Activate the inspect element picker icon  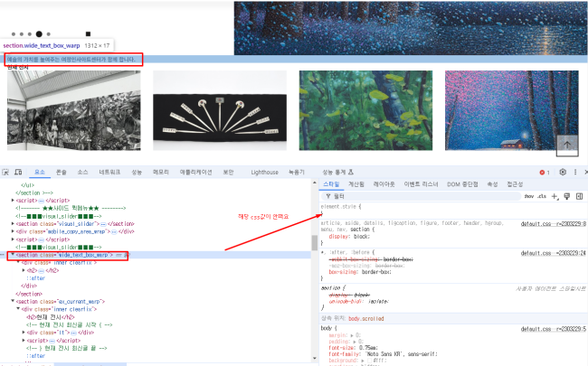click(5, 172)
